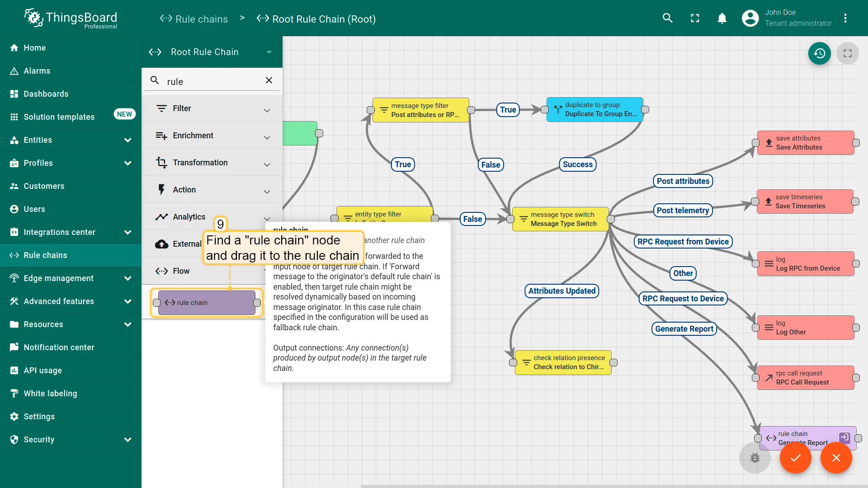The height and width of the screenshot is (488, 868).
Task: Expand canvas with gray fullscreen button
Action: (x=847, y=53)
